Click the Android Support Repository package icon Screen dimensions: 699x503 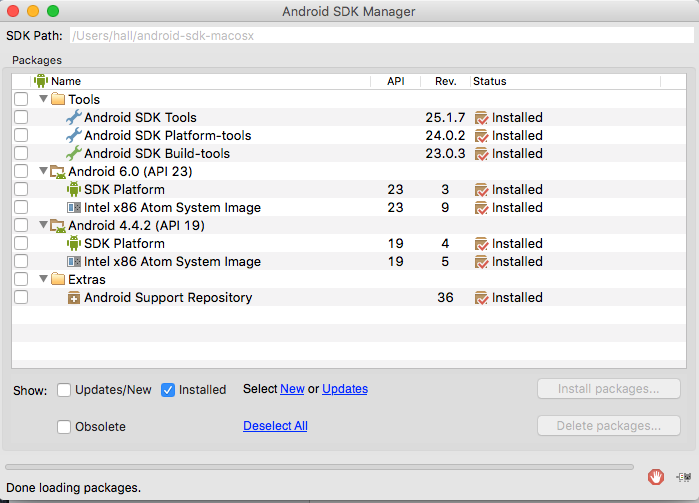(73, 298)
